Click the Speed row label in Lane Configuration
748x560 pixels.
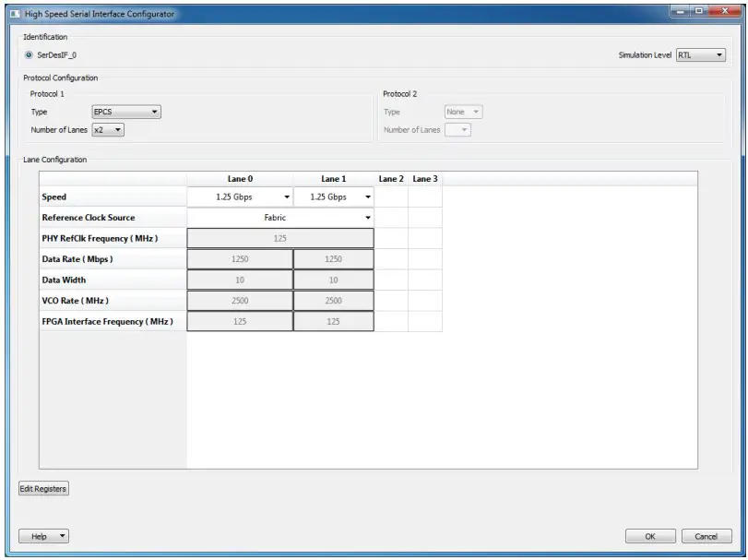[x=55, y=197]
